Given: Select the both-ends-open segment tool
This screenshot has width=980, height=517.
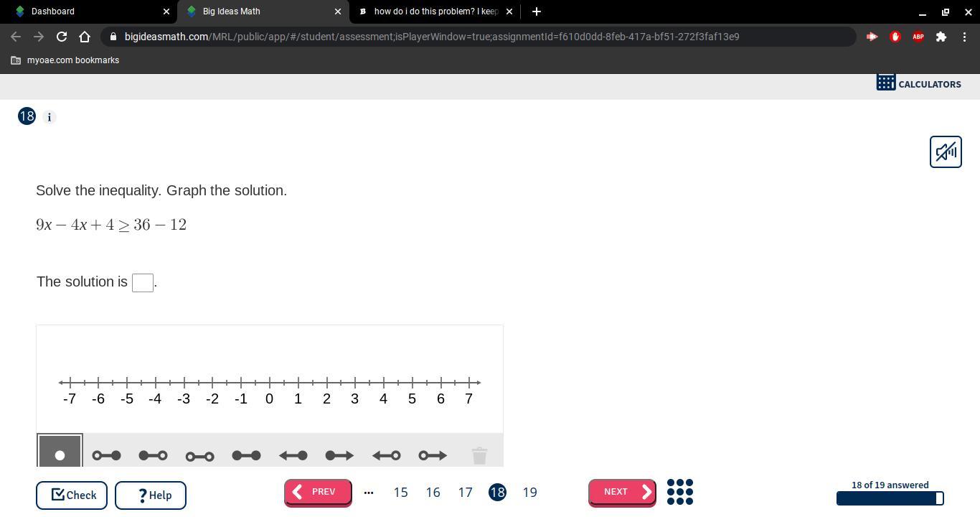Looking at the screenshot, I should pos(199,456).
